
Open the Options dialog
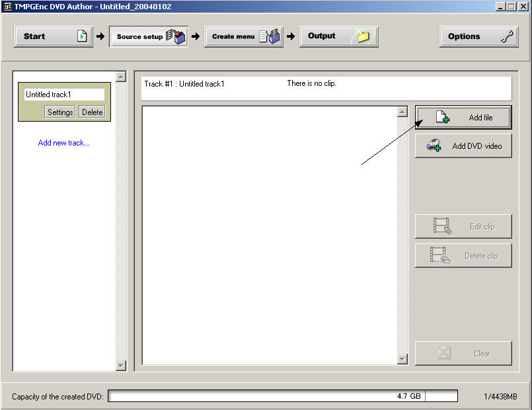coord(478,36)
